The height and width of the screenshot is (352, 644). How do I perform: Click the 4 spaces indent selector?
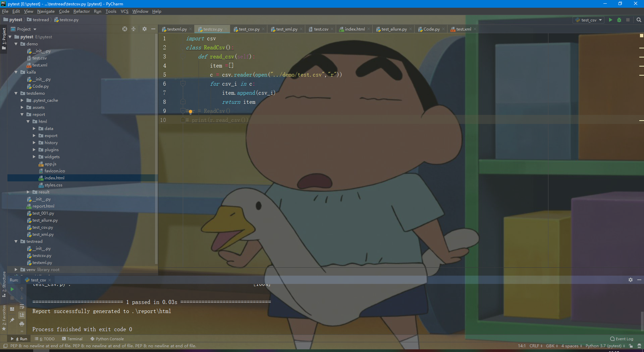572,346
